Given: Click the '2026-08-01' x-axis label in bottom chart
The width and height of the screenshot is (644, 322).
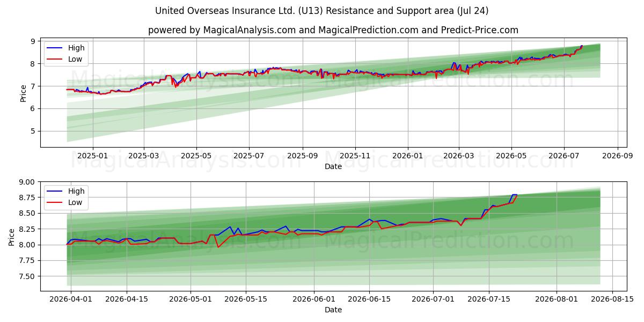Looking at the screenshot, I should point(556,300).
